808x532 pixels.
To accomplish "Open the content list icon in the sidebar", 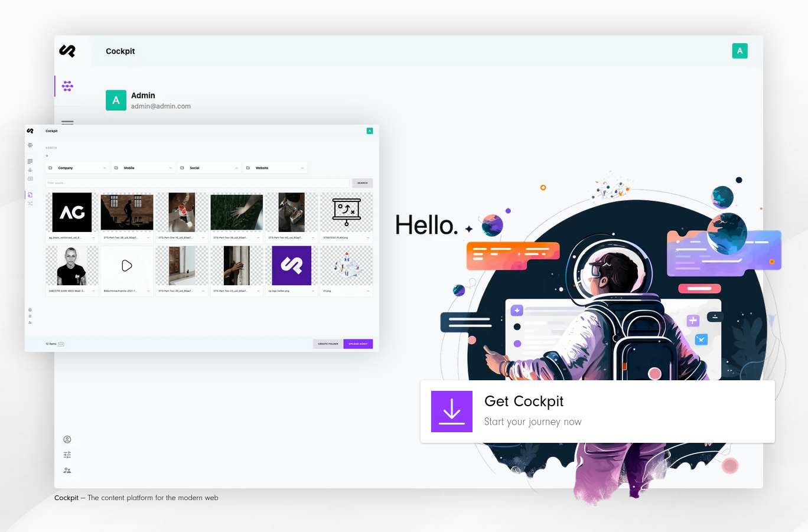I will pos(30,161).
